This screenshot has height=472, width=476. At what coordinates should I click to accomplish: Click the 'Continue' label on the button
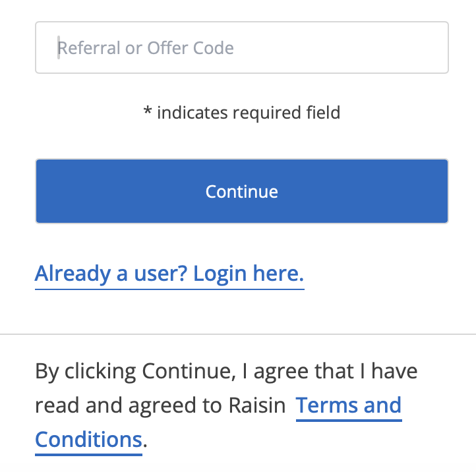coord(241,191)
